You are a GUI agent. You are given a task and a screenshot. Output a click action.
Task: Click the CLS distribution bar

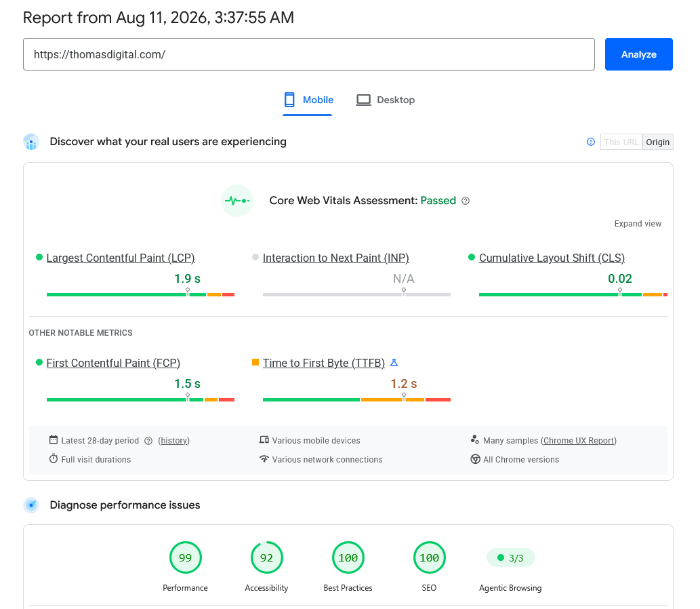click(x=573, y=294)
